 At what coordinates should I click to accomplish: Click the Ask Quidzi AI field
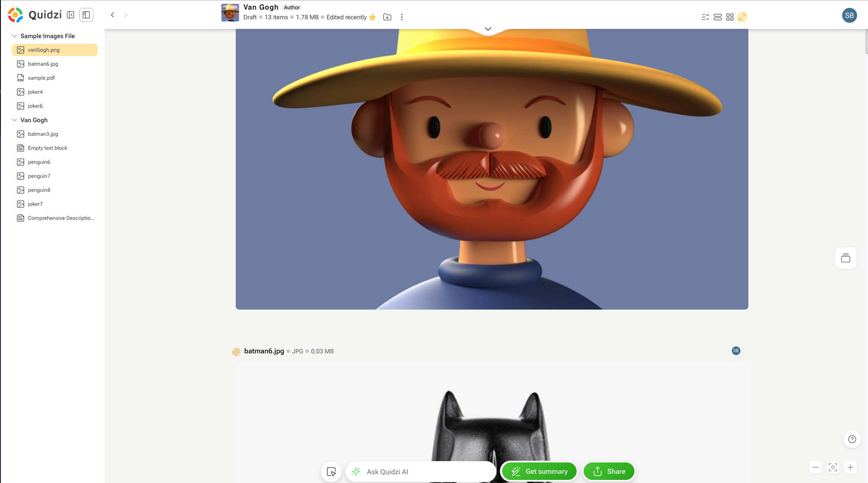(421, 472)
